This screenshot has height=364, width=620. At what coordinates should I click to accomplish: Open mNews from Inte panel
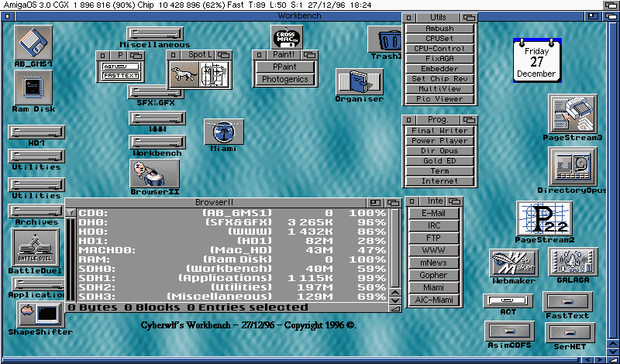click(434, 263)
